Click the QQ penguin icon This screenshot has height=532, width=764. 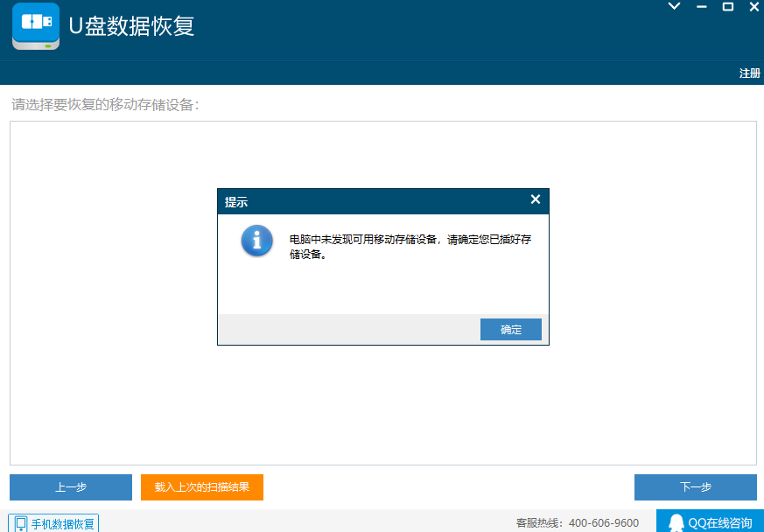[x=676, y=523]
